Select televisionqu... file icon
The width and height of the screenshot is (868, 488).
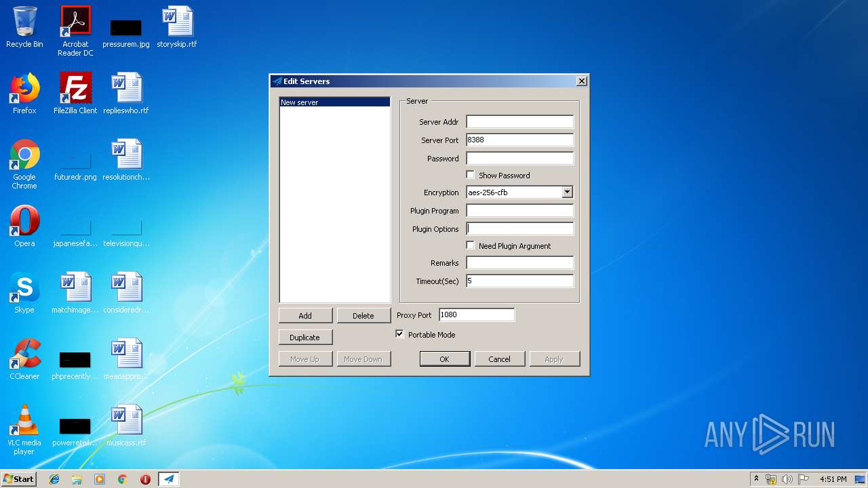pyautogui.click(x=126, y=230)
